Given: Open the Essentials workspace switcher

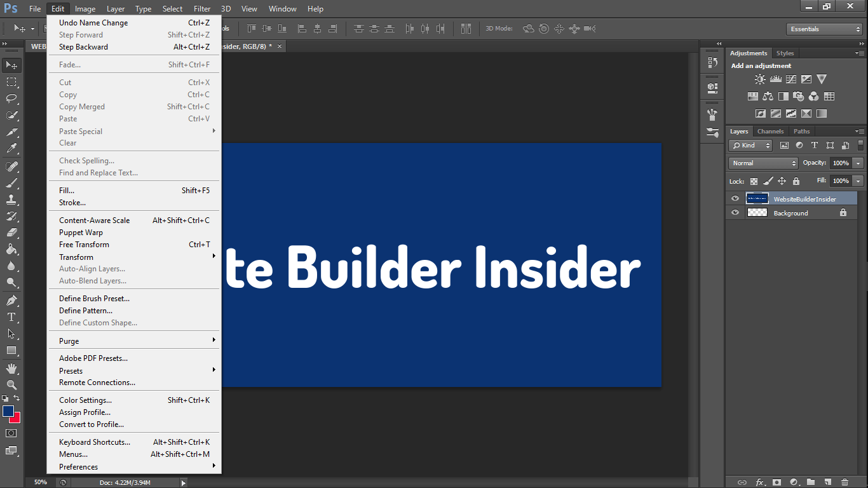Looking at the screenshot, I should 824,29.
